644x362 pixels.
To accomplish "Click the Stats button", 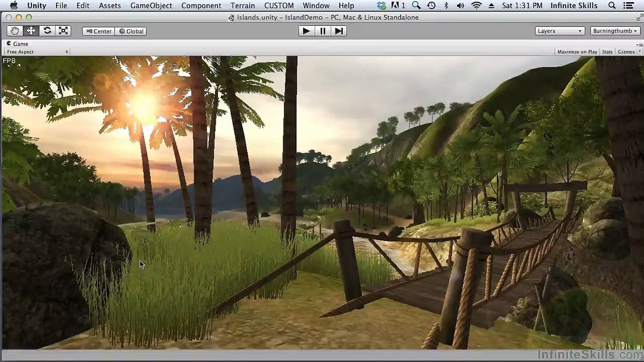I will [607, 52].
